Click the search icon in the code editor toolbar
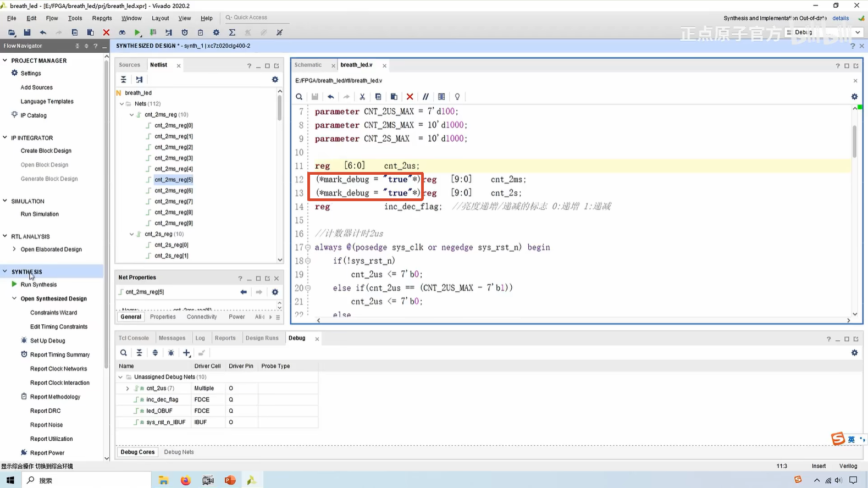Viewport: 868px width, 488px height. [x=299, y=97]
